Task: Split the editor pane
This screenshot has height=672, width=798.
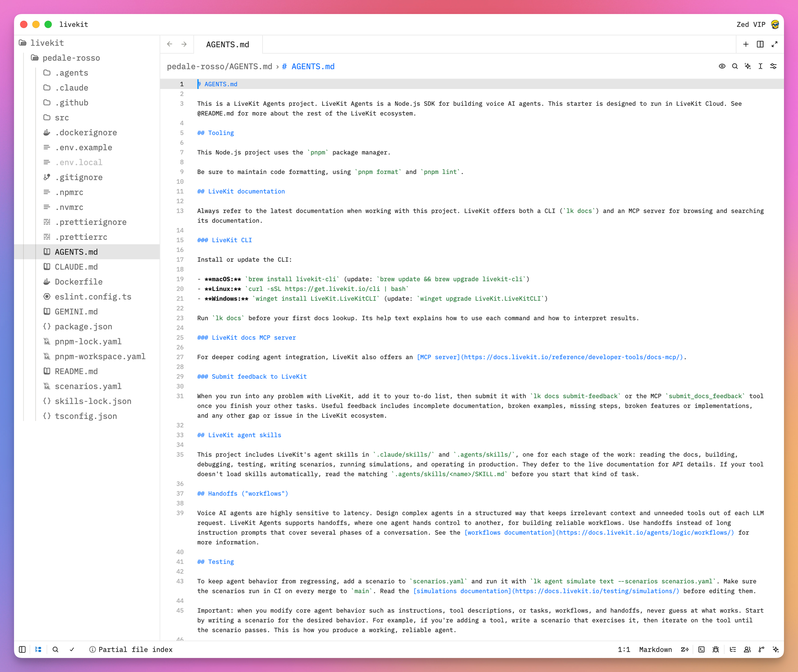Action: click(x=760, y=44)
